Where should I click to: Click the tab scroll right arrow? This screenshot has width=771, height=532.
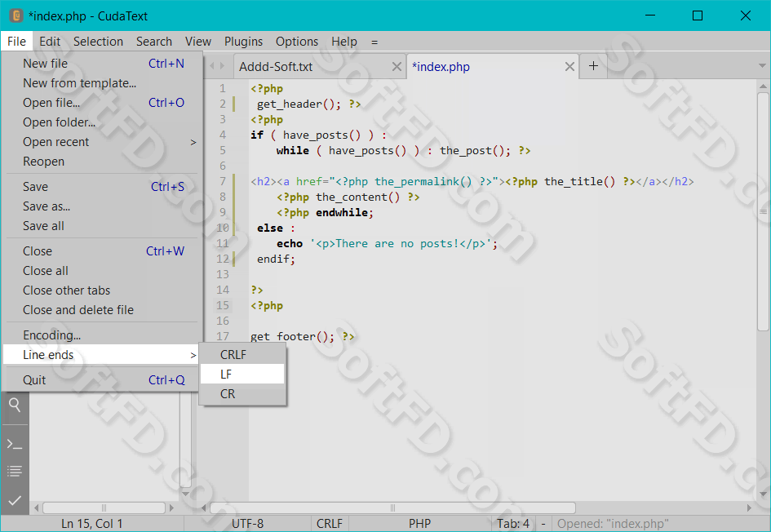[x=222, y=65]
